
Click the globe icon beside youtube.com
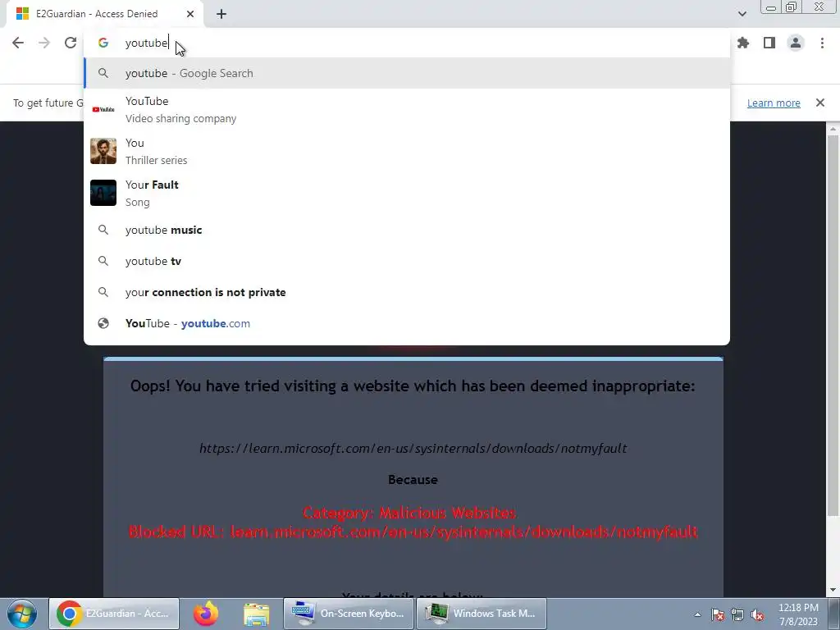pyautogui.click(x=103, y=323)
